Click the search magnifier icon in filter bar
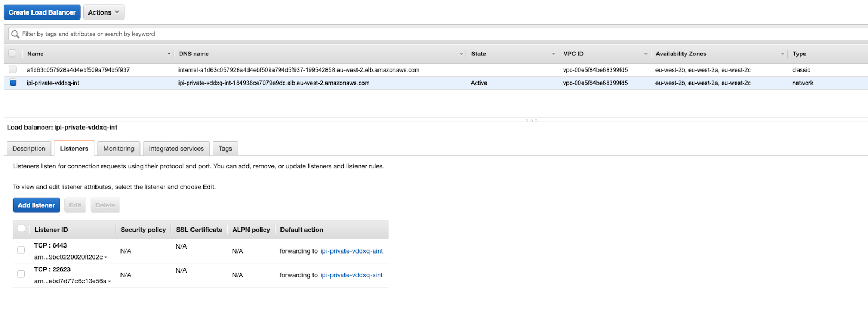The image size is (868, 310). 15,34
